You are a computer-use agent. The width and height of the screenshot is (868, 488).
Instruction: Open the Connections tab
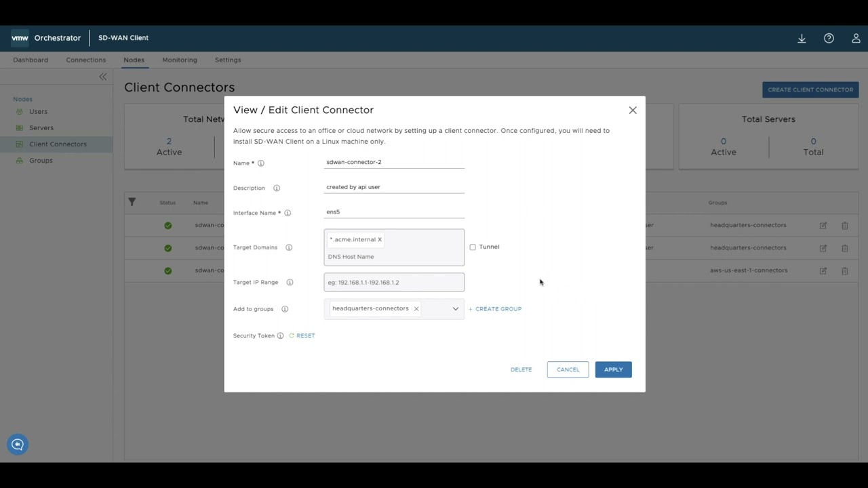(85, 60)
